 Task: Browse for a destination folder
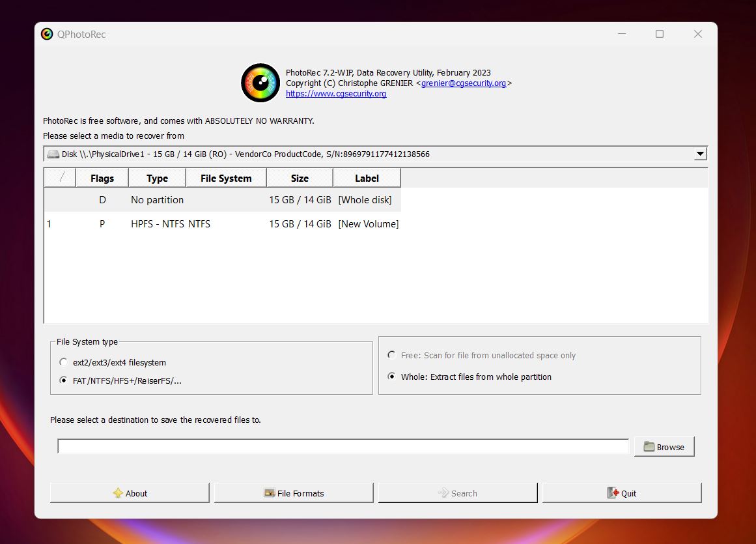[x=664, y=447]
